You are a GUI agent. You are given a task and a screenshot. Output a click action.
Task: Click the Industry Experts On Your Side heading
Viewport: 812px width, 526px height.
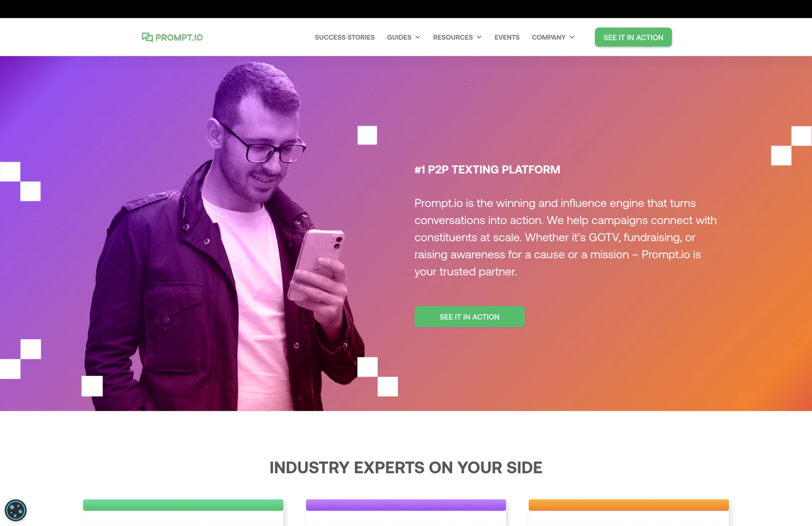point(406,468)
